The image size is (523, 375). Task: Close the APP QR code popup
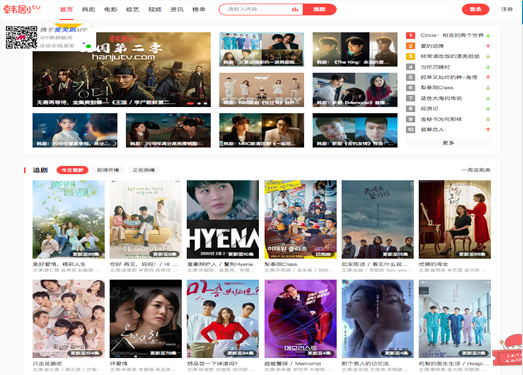91,27
